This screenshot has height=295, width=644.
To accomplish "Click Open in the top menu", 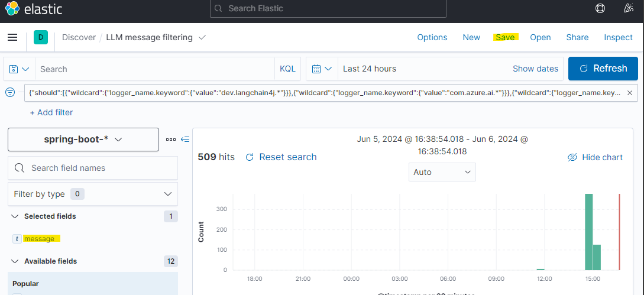I will click(x=540, y=37).
